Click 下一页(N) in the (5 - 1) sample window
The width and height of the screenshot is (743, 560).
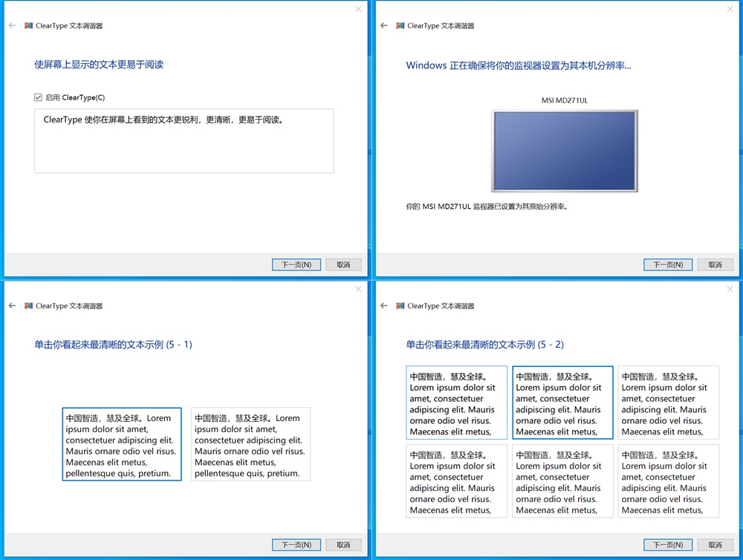pos(296,545)
